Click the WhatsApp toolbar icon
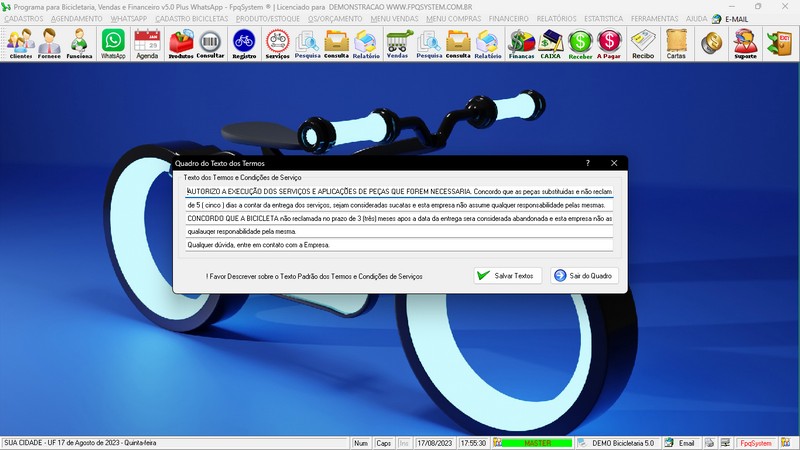 click(113, 43)
